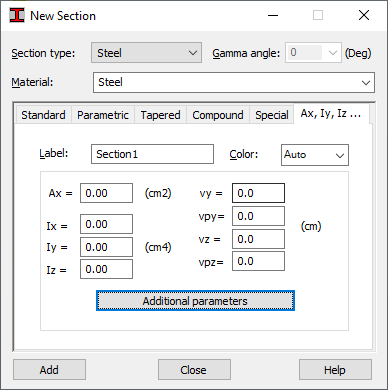Click the Iz input box

pos(106,269)
